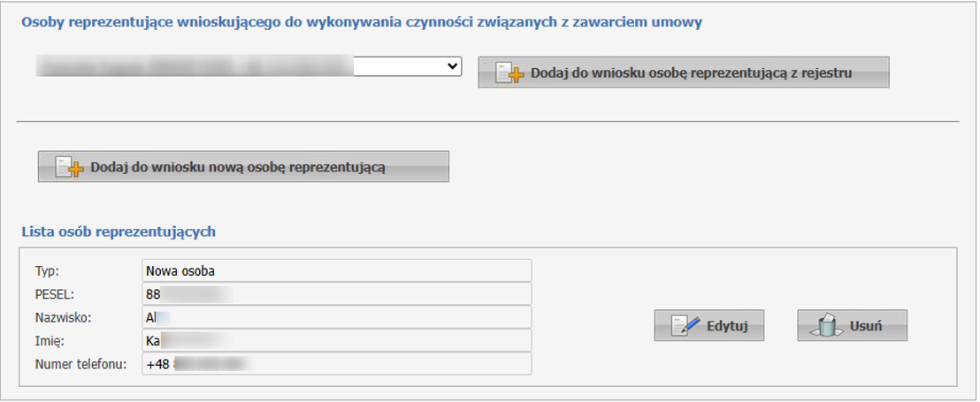Open the representative selection dropdown
The height and width of the screenshot is (402, 980).
click(x=248, y=66)
